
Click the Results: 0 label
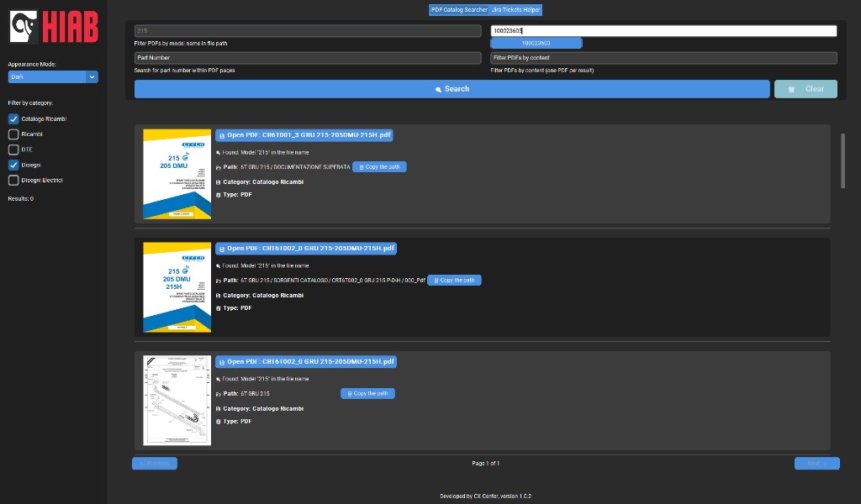(x=21, y=198)
